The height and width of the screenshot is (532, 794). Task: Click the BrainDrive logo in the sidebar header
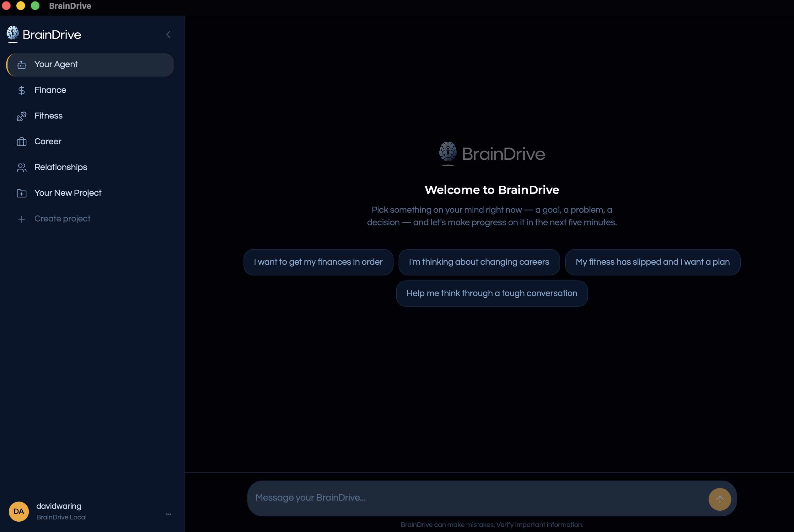point(44,35)
